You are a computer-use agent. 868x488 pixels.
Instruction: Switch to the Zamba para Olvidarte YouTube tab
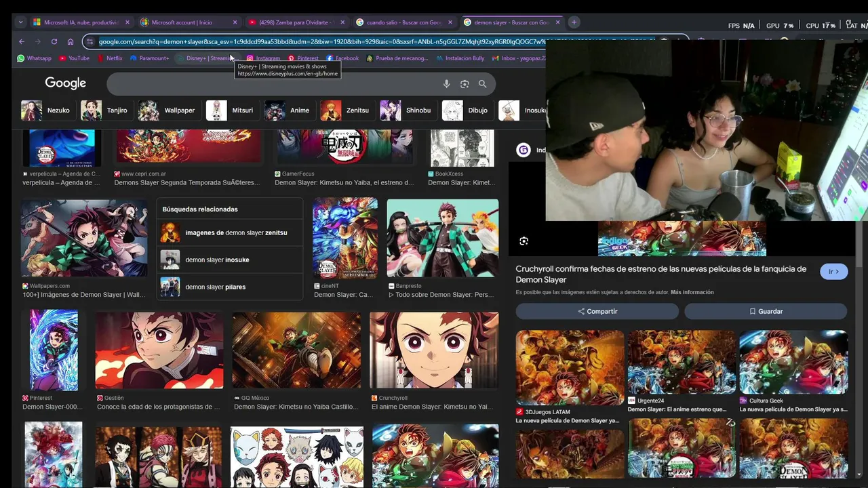click(x=296, y=22)
